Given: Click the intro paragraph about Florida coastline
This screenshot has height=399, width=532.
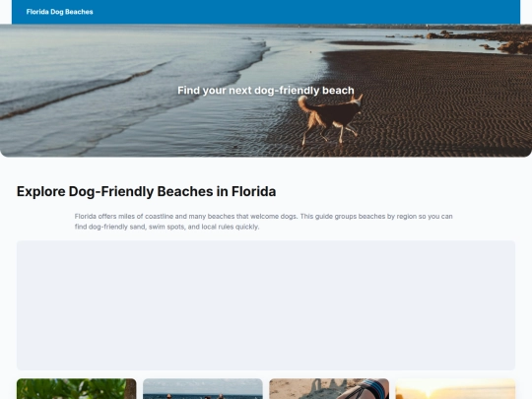Looking at the screenshot, I should click(263, 222).
